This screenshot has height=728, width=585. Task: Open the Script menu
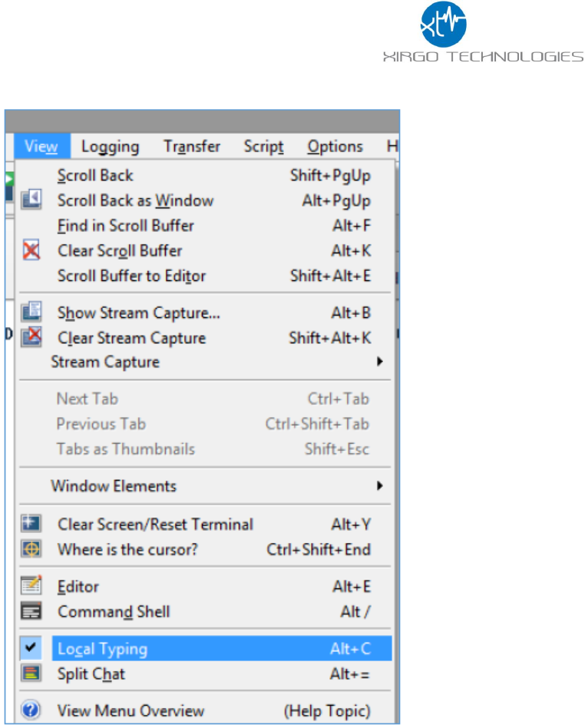[x=263, y=147]
